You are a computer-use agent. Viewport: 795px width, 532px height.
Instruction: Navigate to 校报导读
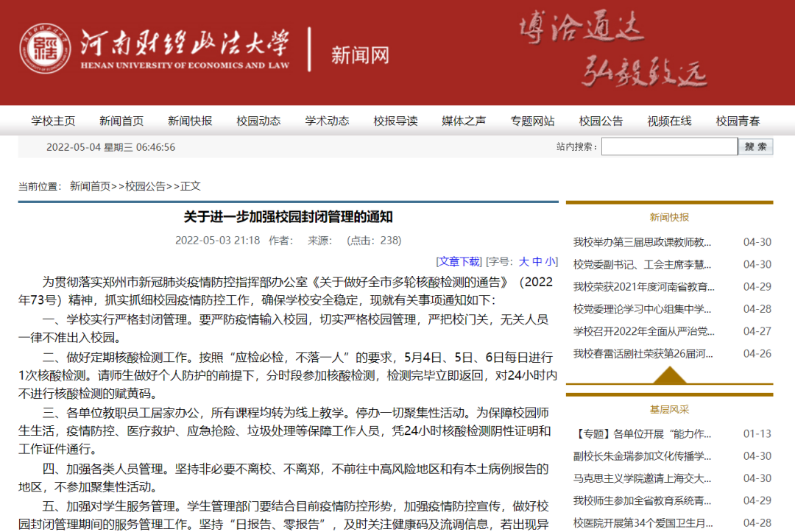[x=395, y=121]
